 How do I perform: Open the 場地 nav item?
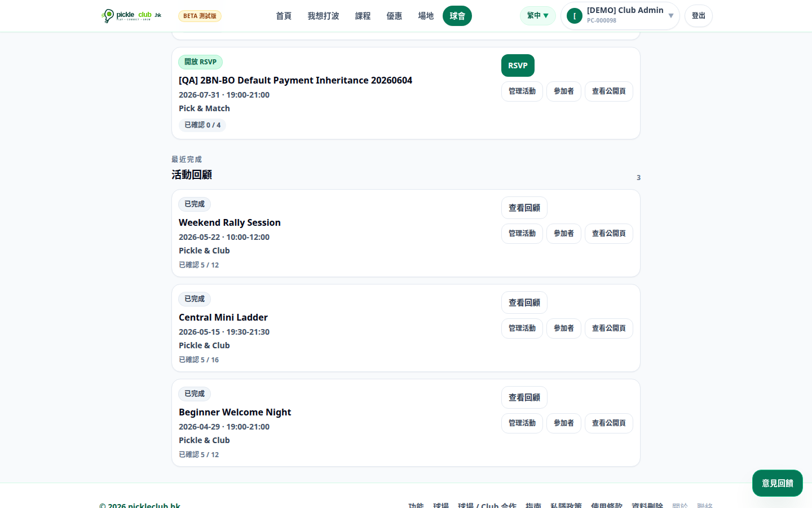tap(426, 16)
